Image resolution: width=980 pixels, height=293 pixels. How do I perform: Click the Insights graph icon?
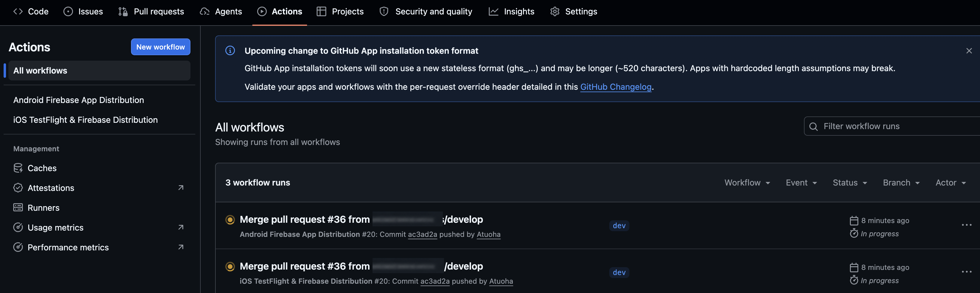point(493,11)
